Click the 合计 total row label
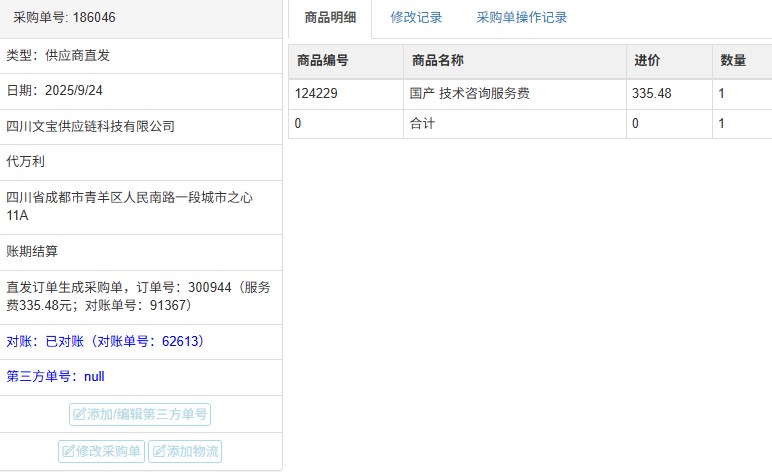 click(x=423, y=124)
